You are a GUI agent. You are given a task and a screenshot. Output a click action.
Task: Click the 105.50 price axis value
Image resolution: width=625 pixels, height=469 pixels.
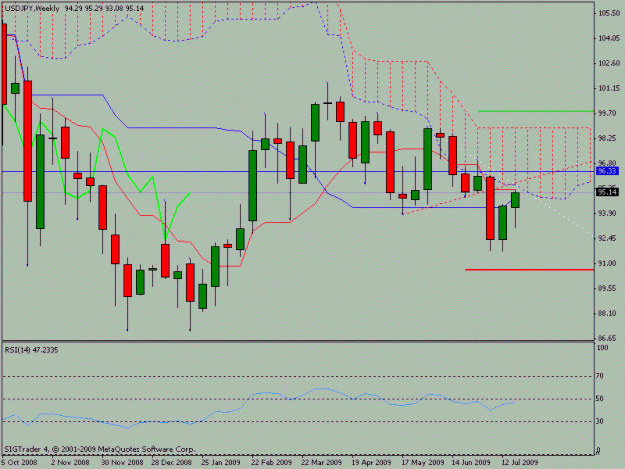pos(609,13)
